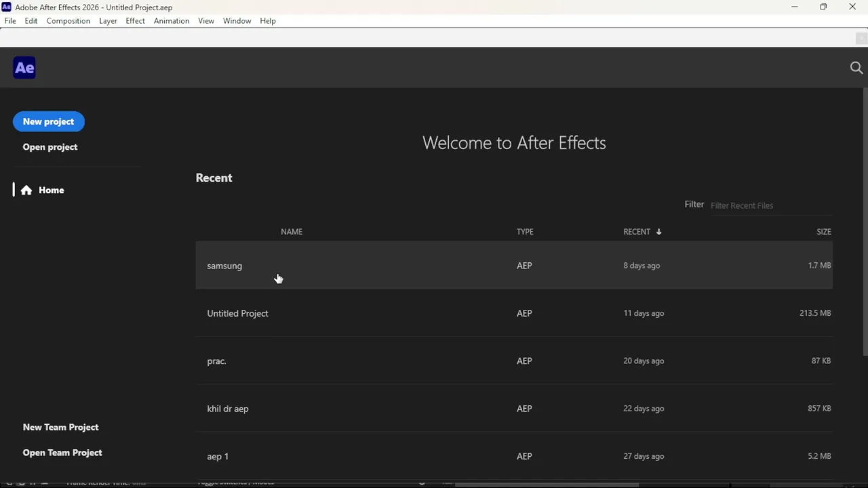Open the khil dr aep project
This screenshot has height=488, width=868.
tap(514, 409)
